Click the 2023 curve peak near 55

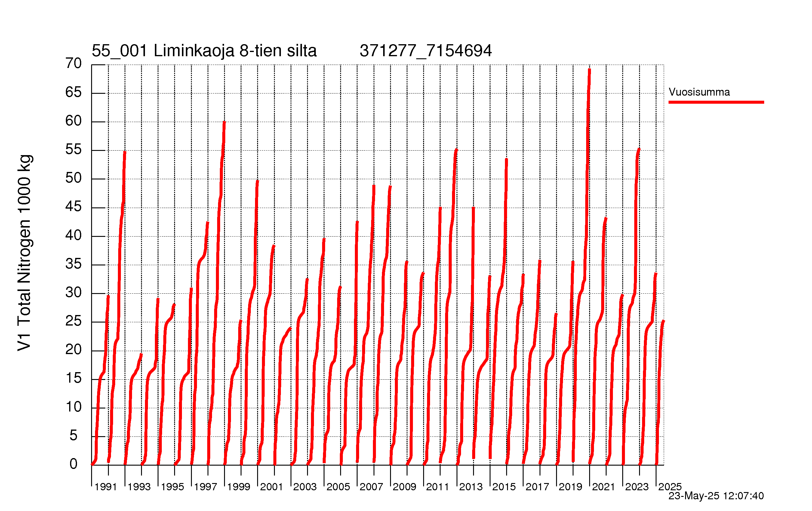click(639, 150)
